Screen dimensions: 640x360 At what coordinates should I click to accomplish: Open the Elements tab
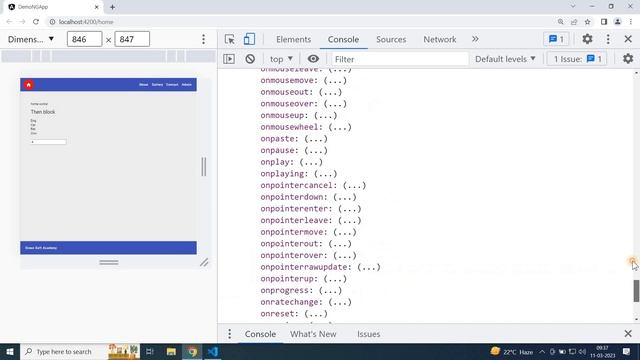pos(293,39)
